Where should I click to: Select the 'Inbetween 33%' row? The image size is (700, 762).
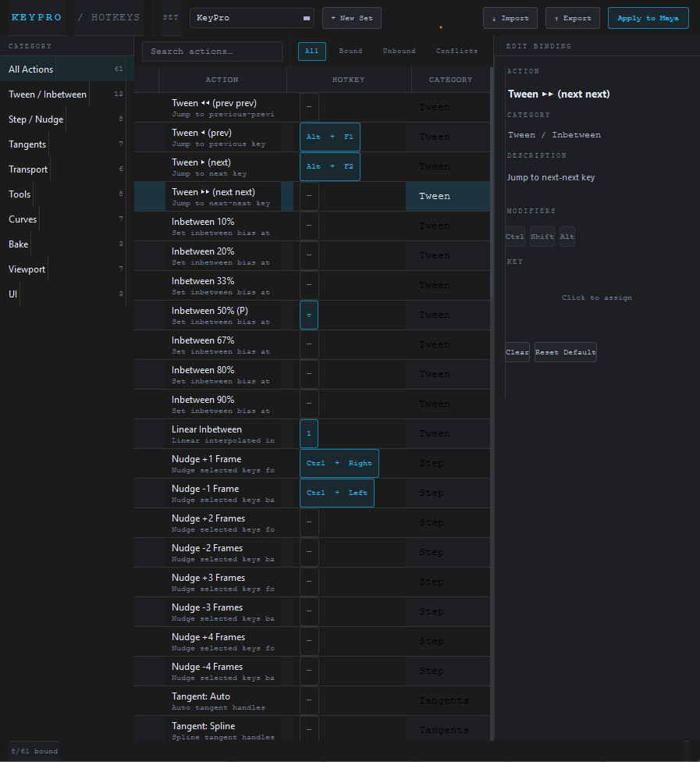(x=312, y=285)
